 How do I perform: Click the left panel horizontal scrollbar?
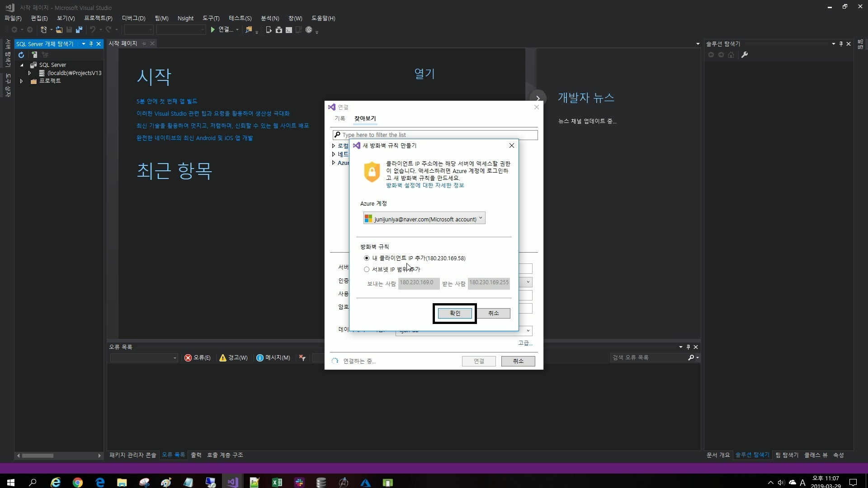pyautogui.click(x=38, y=455)
